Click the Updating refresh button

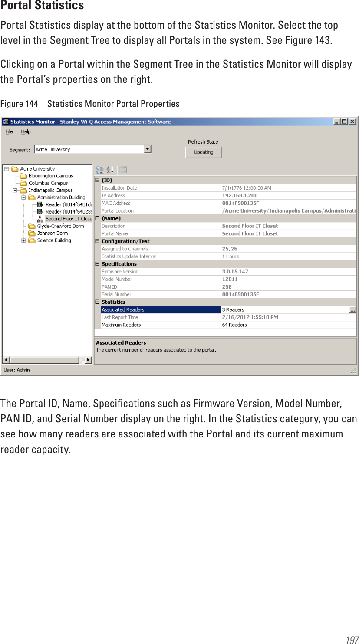[203, 152]
